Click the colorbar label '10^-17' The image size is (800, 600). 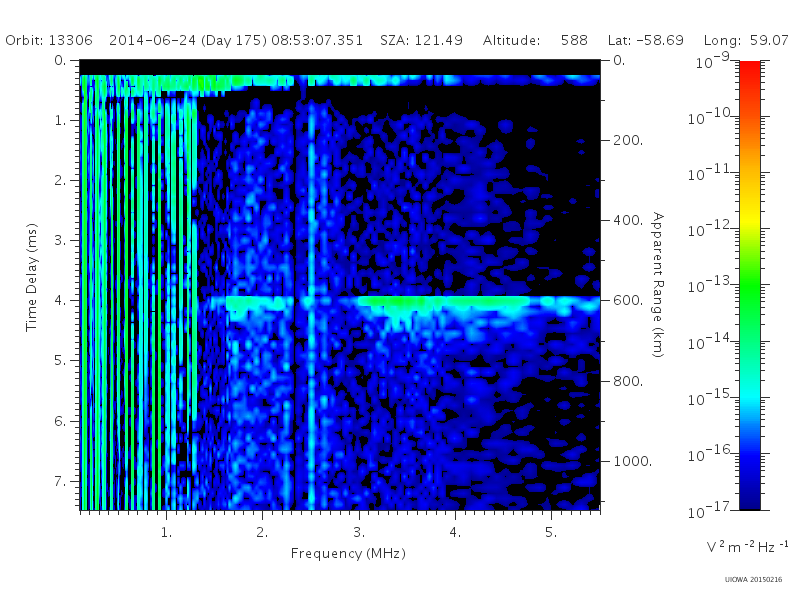click(x=711, y=510)
